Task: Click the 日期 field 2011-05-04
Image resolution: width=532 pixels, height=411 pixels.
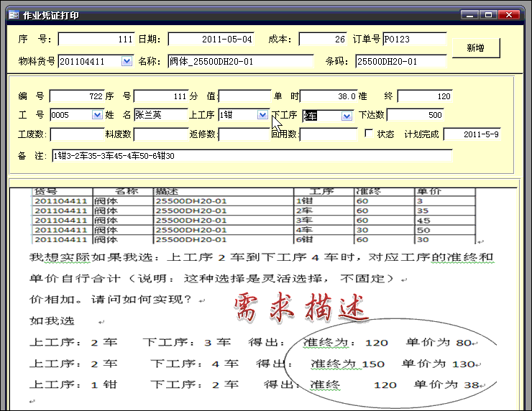Action: [x=211, y=40]
